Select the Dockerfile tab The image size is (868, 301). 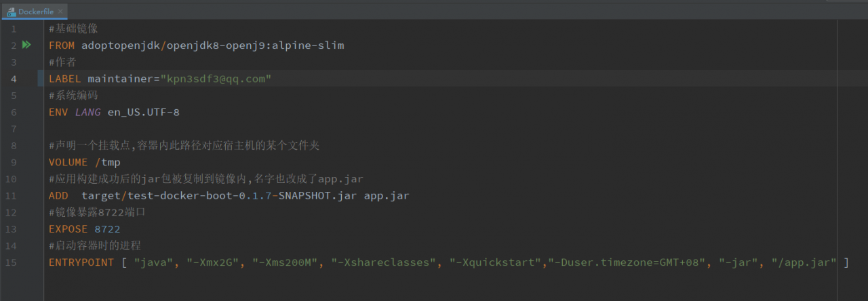tap(35, 12)
